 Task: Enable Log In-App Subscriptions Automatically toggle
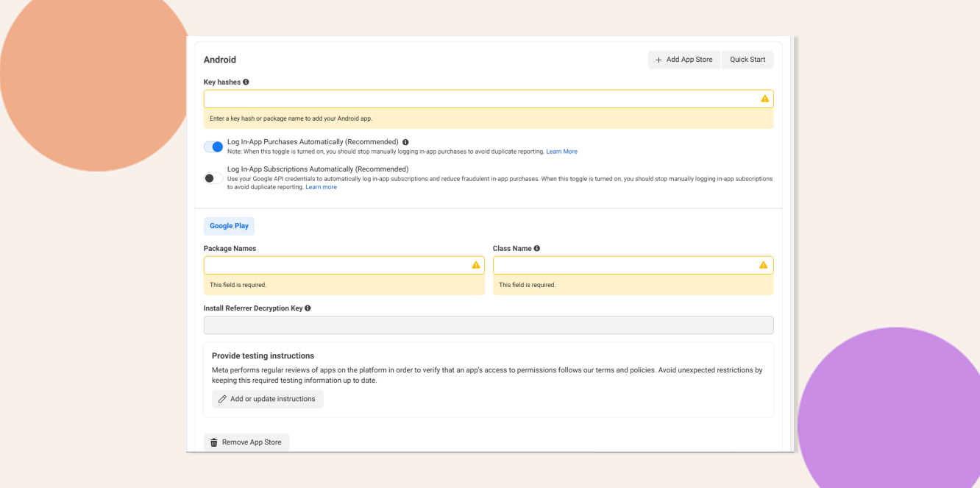pyautogui.click(x=213, y=178)
